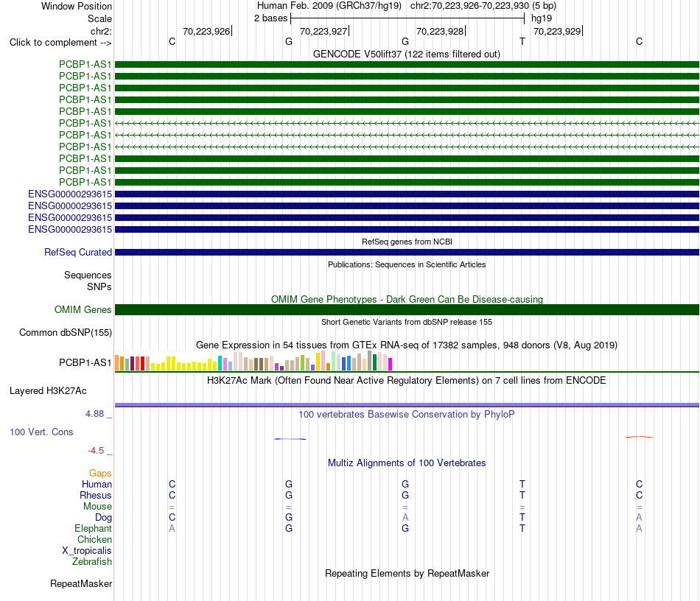Image resolution: width=700 pixels, height=601 pixels.
Task: Click base T in the Rhesus alignment row
Action: coord(522,495)
